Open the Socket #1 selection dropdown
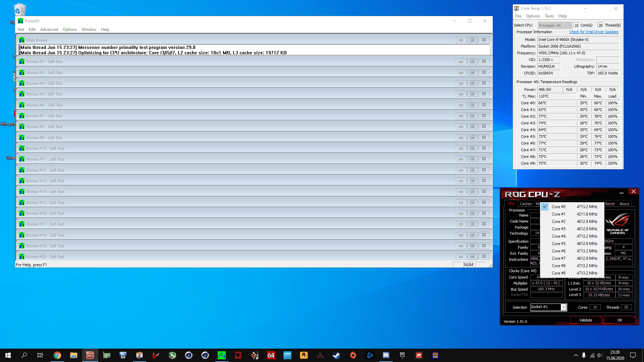Screen dimensions: 644x362 pyautogui.click(x=548, y=307)
